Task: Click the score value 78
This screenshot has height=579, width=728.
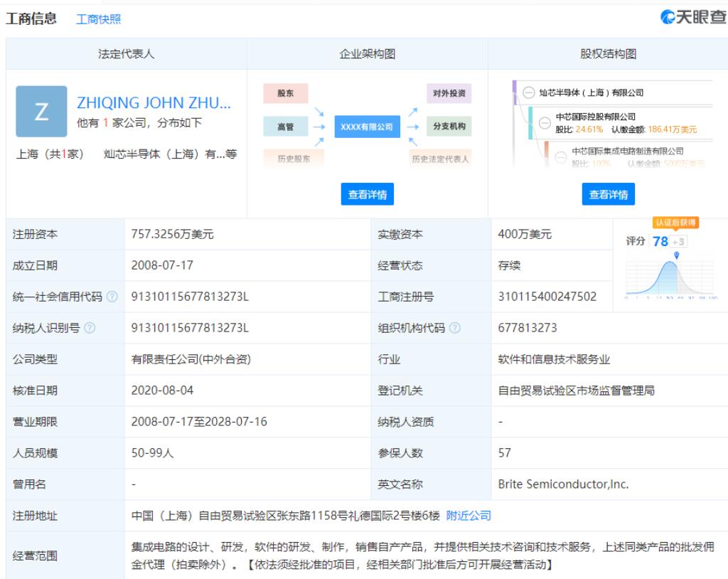Action: [x=660, y=241]
